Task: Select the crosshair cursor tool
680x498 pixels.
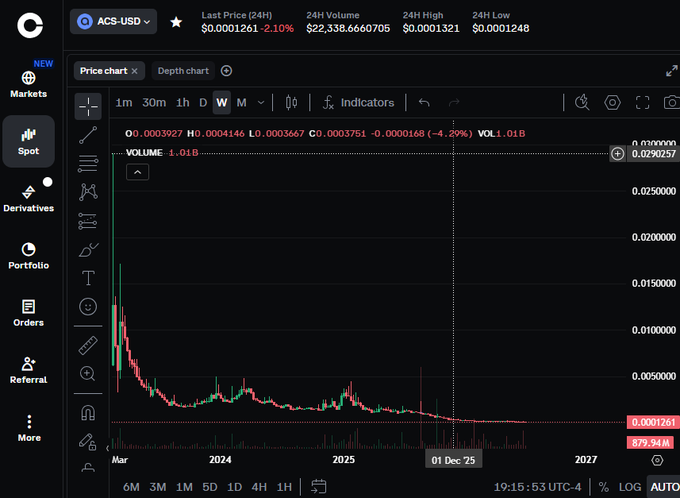Action: [88, 106]
